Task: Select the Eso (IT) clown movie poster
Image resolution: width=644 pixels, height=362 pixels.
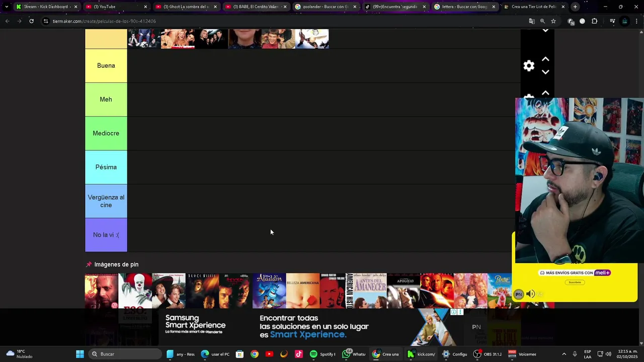Action: pyautogui.click(x=135, y=291)
